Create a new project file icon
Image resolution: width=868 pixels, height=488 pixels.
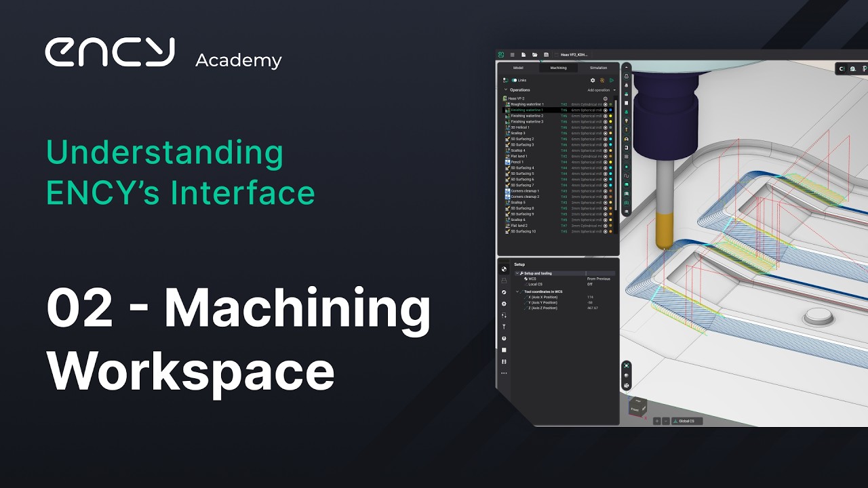pyautogui.click(x=524, y=54)
